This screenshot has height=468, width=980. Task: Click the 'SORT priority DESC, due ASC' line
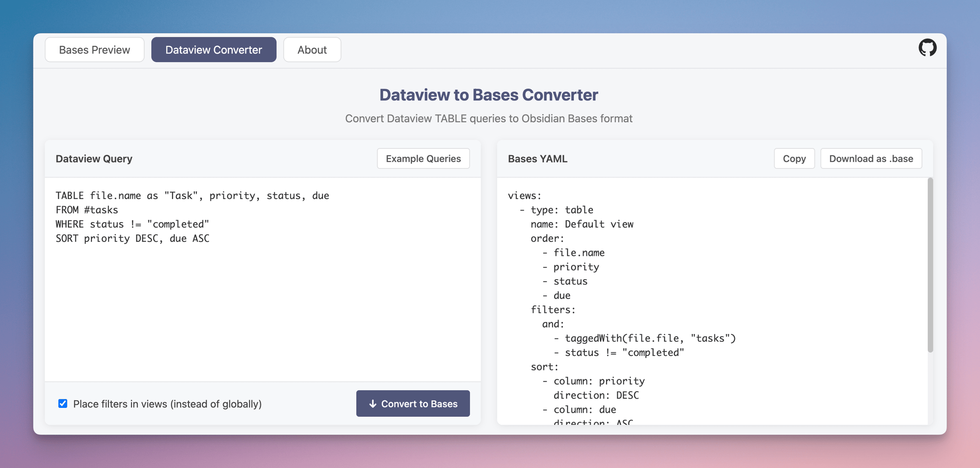point(132,238)
